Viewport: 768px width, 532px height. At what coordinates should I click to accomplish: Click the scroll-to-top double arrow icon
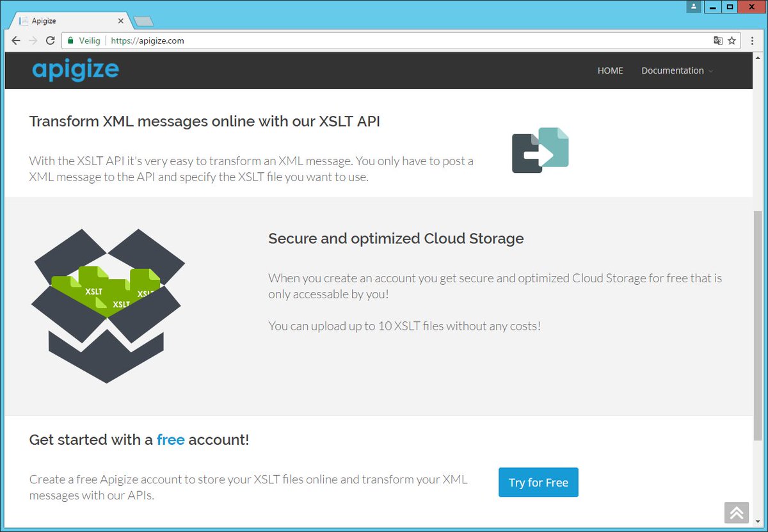(736, 512)
